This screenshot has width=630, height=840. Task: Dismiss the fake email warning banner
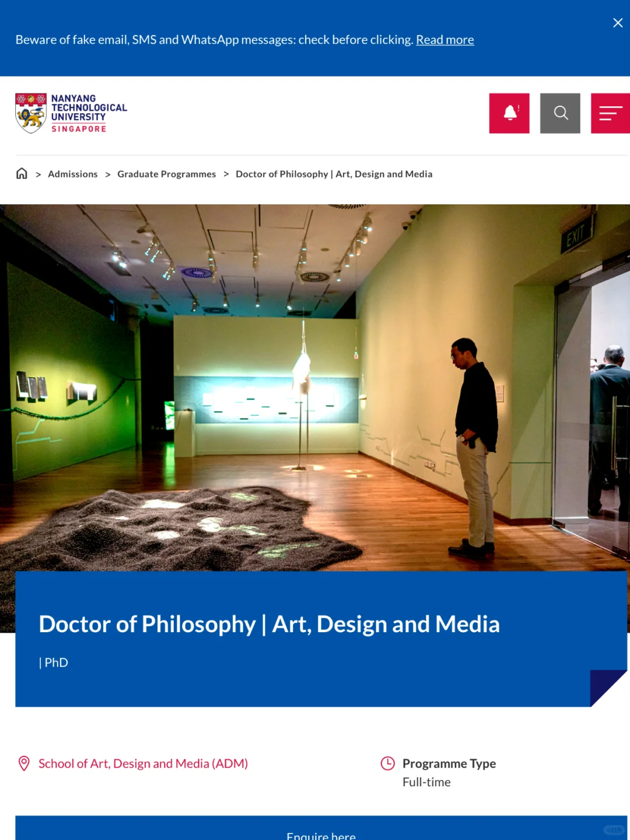click(618, 23)
